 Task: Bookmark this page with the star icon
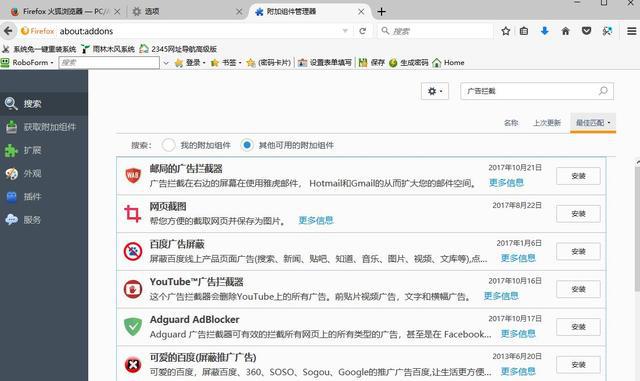pyautogui.click(x=506, y=31)
